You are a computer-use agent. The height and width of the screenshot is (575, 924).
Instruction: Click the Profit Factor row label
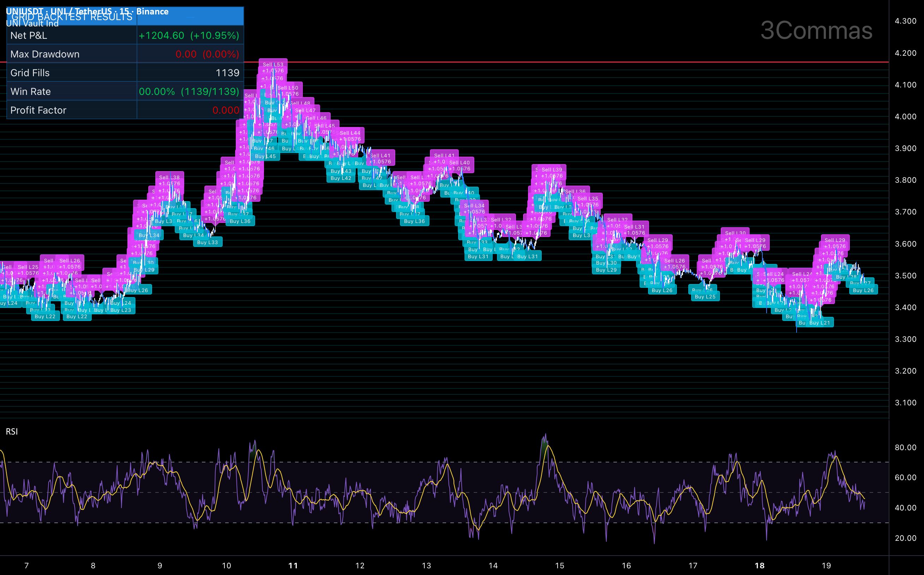click(x=38, y=110)
